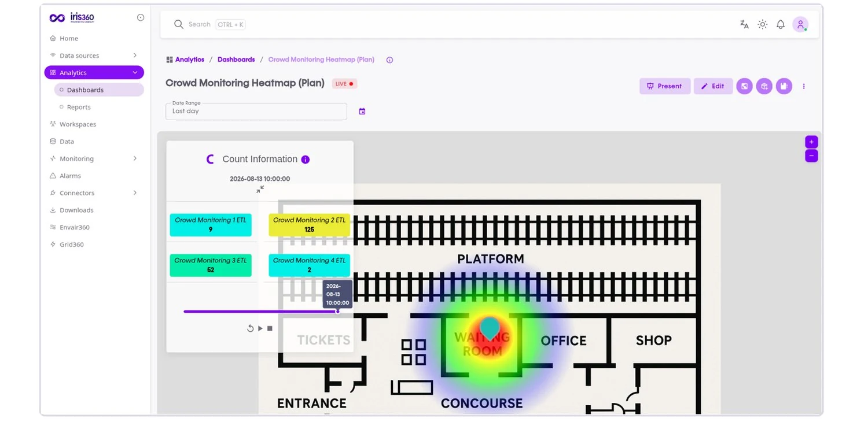Screen dimensions: 868x422
Task: Click the Present button
Action: [665, 86]
